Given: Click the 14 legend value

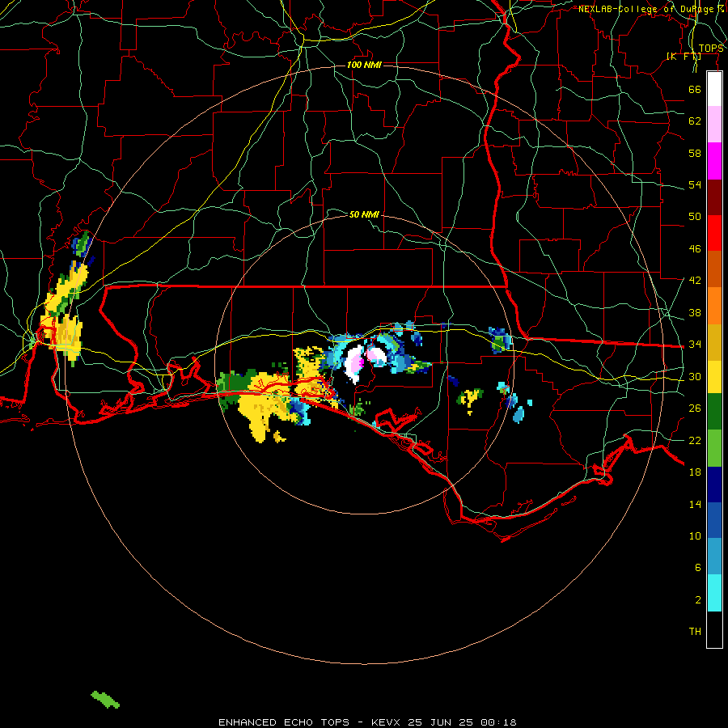Looking at the screenshot, I should tap(695, 504).
